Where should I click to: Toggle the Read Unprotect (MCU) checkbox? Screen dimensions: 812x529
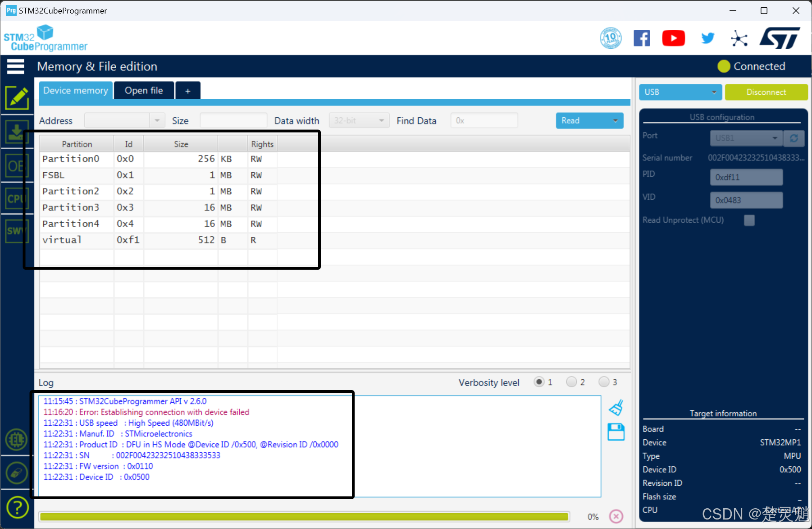click(749, 220)
